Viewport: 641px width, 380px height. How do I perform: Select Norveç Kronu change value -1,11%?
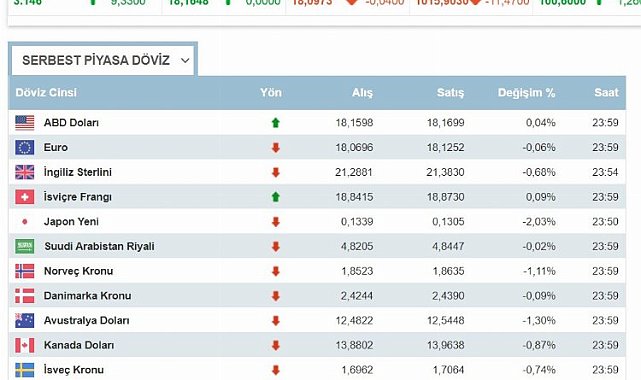[539, 271]
